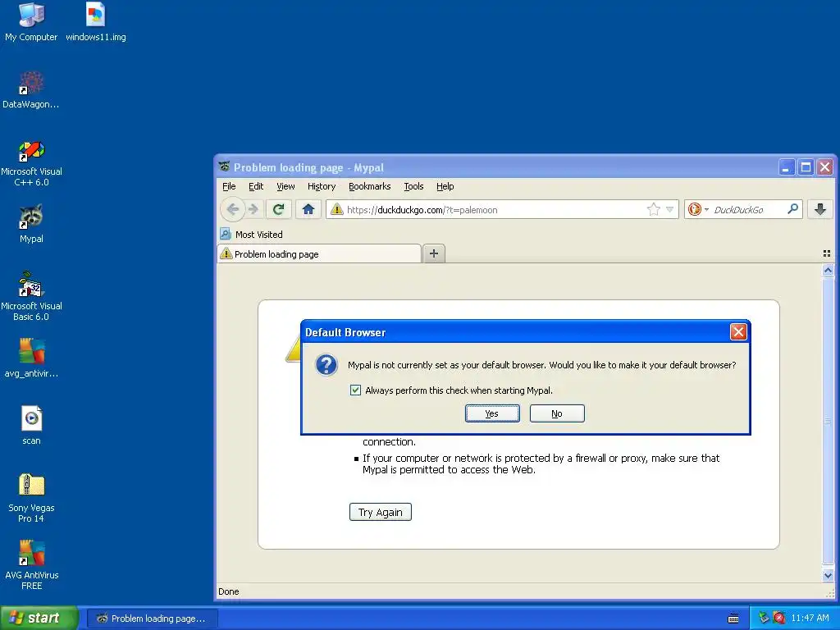The image size is (840, 630).
Task: Open the View menu
Action: click(285, 186)
